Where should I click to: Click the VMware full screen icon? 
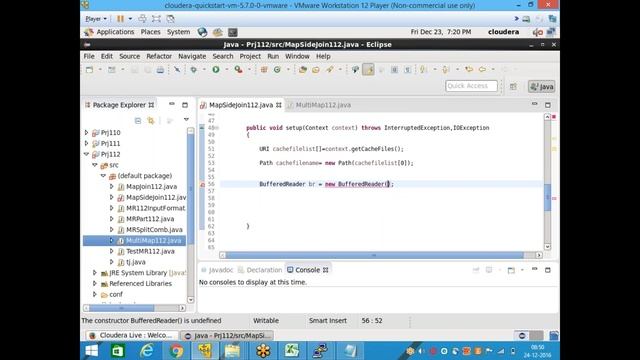click(156, 19)
